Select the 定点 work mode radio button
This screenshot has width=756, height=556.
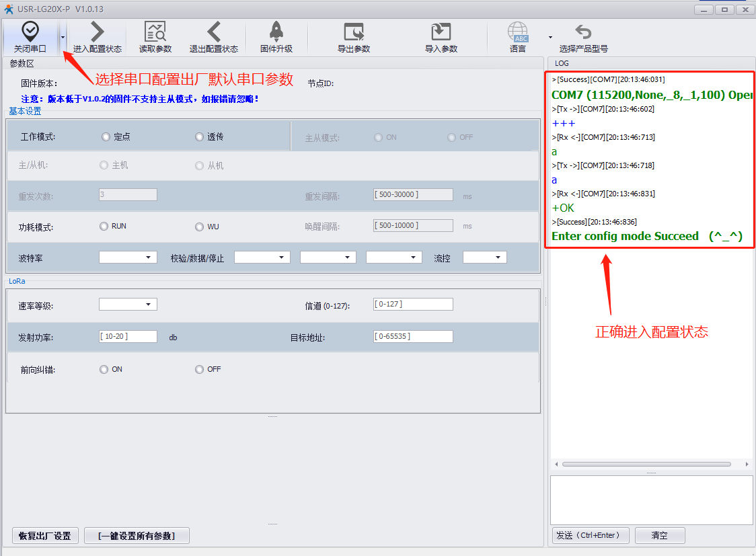click(106, 137)
